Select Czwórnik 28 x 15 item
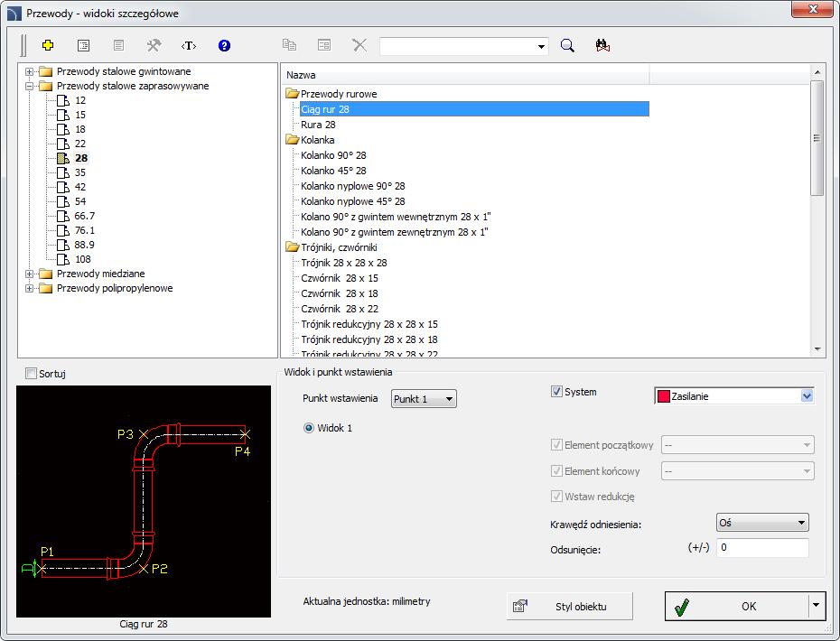Viewport: 840px width, 641px height. tap(339, 278)
